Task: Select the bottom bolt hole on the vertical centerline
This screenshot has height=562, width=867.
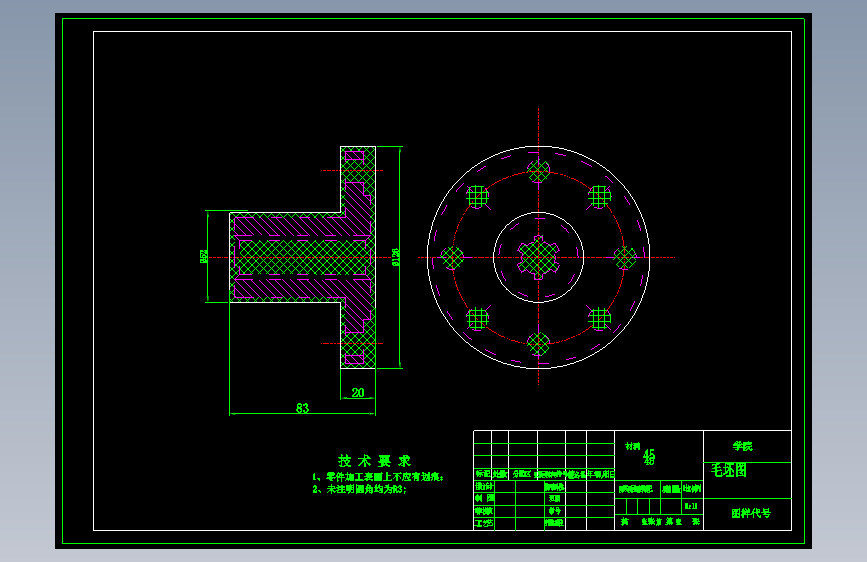Action: pyautogui.click(x=539, y=344)
